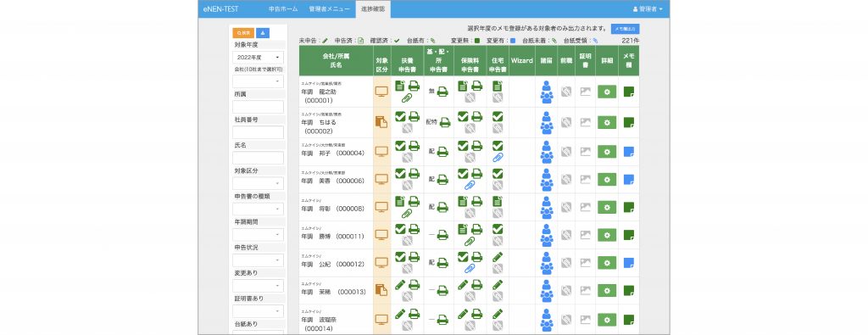The image size is (868, 335).
Task: Open blue memo note for 公紀 (000012)
Action: (628, 262)
